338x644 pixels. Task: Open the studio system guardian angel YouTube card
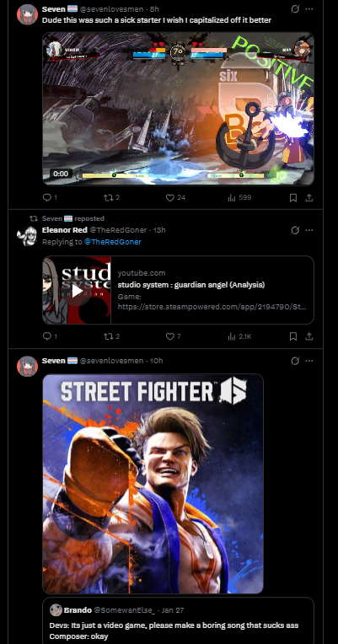[x=178, y=290]
